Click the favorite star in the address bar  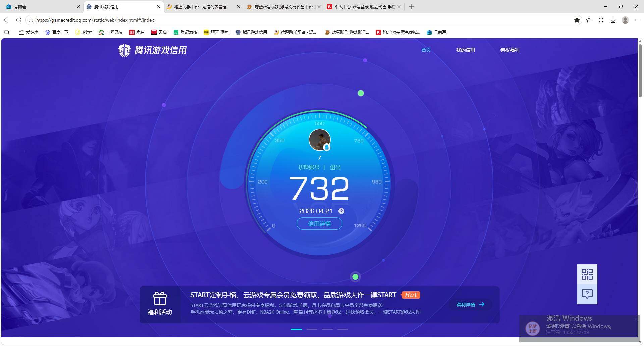[x=577, y=20]
